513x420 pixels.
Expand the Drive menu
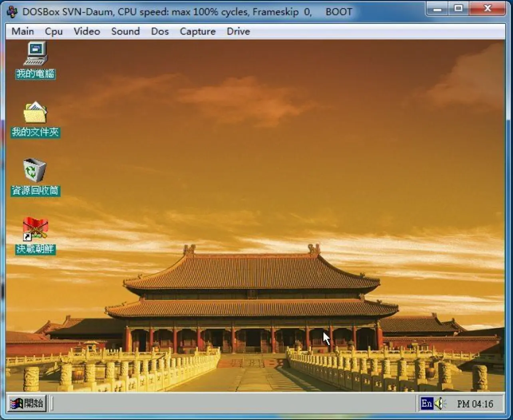click(238, 31)
